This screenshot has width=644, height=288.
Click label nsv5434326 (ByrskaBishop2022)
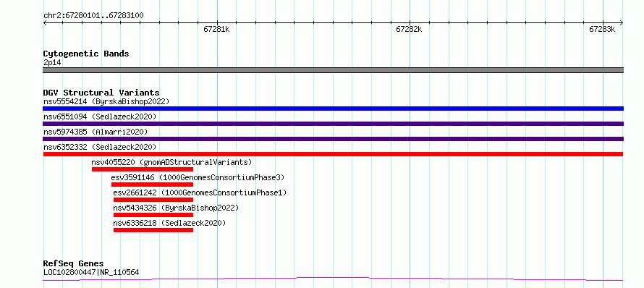176,208
